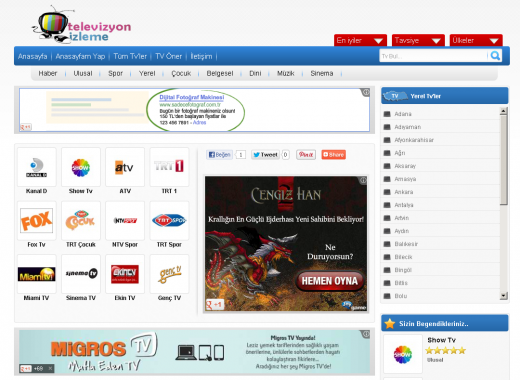Rate Show Tv using the five-star rating

click(x=445, y=350)
